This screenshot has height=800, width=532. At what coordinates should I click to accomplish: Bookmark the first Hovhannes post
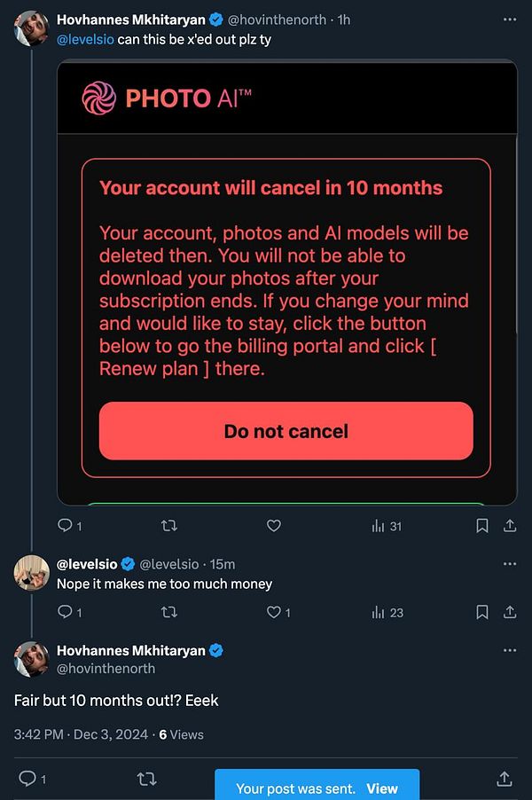pos(482,526)
